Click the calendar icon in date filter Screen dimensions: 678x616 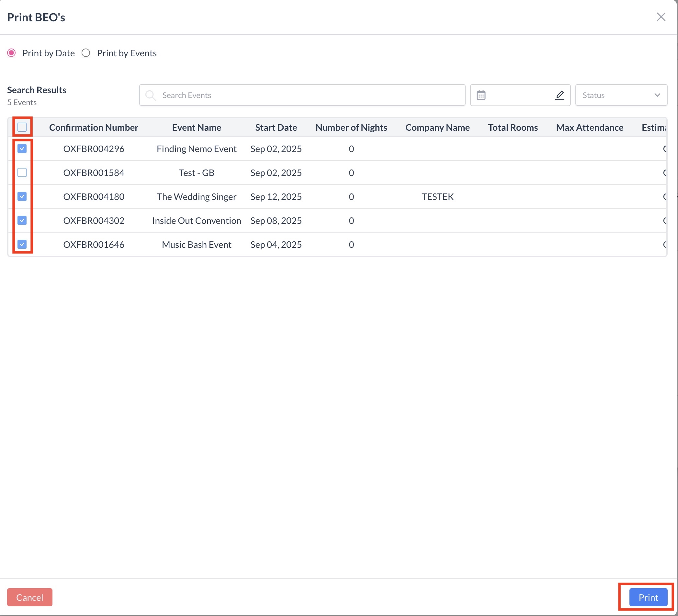point(481,95)
